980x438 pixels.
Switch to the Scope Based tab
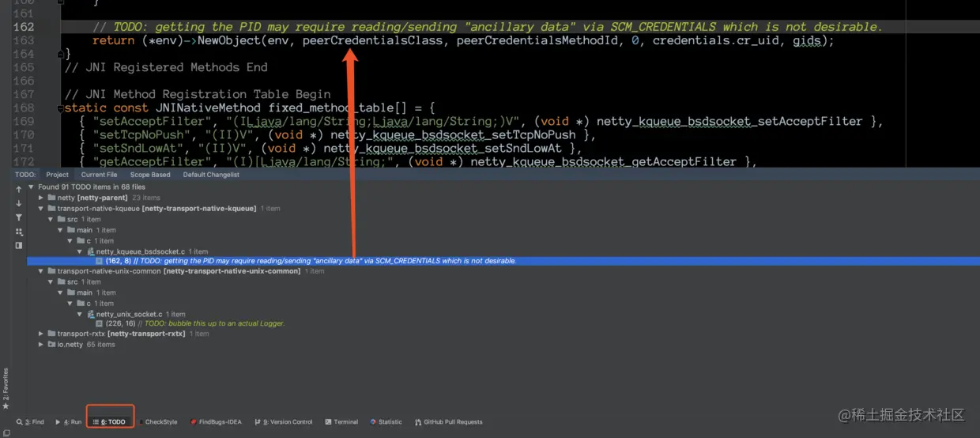pyautogui.click(x=150, y=175)
